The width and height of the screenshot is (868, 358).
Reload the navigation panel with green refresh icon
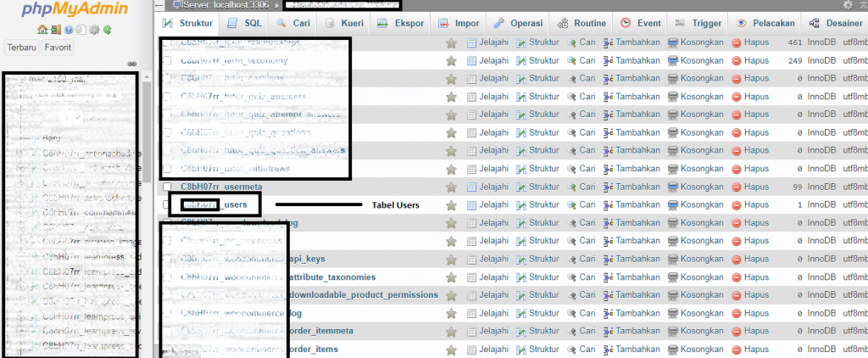pyautogui.click(x=107, y=30)
